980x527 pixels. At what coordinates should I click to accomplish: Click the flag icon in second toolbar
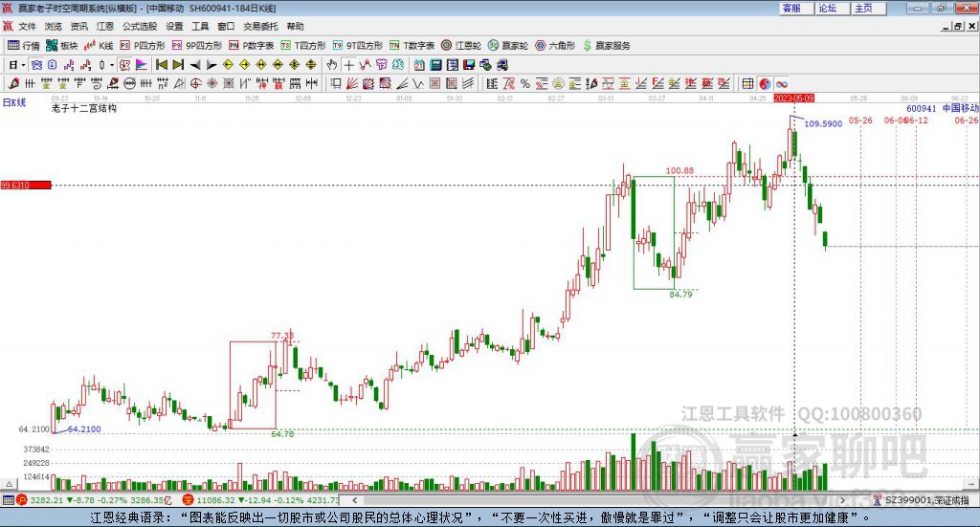[142, 64]
